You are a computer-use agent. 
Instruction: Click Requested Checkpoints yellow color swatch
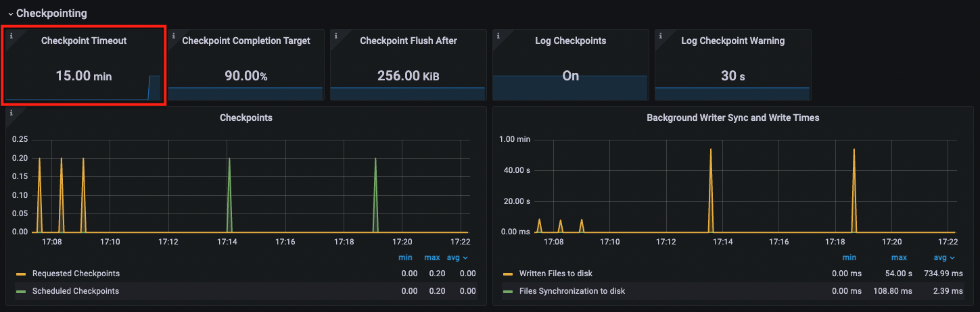tap(21, 274)
